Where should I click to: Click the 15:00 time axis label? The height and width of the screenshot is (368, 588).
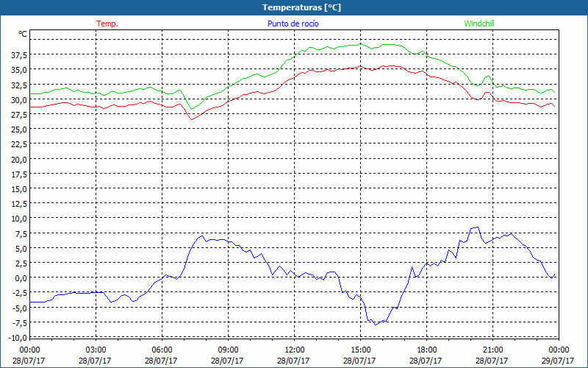[360, 350]
